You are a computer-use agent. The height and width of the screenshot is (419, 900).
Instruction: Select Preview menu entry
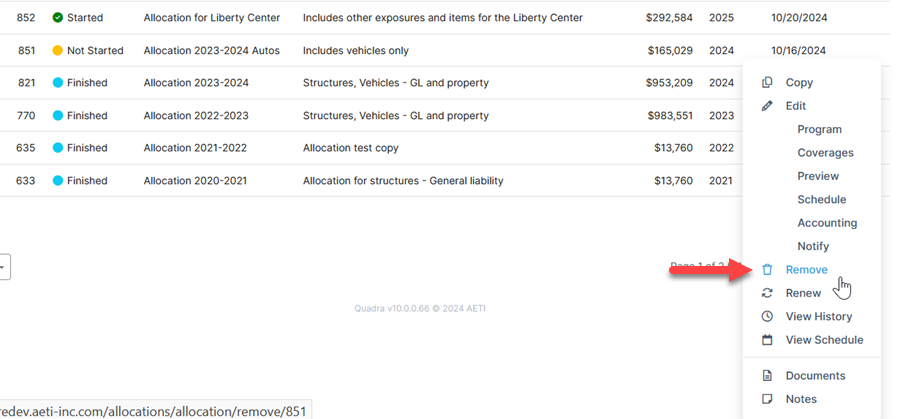pos(818,176)
